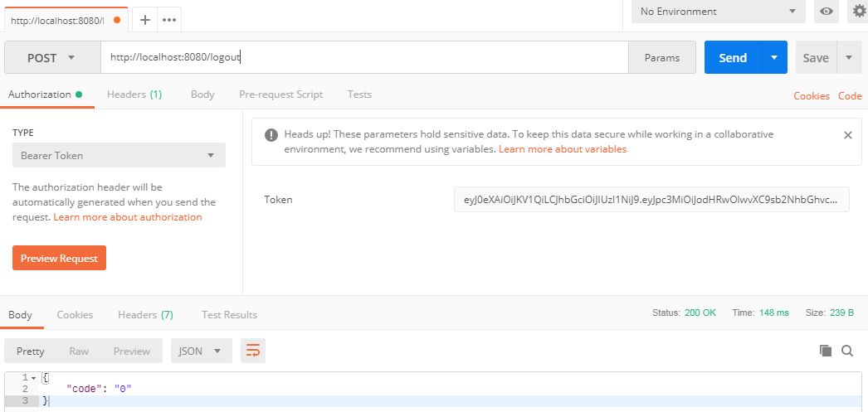Select the Raw response view

79,351
